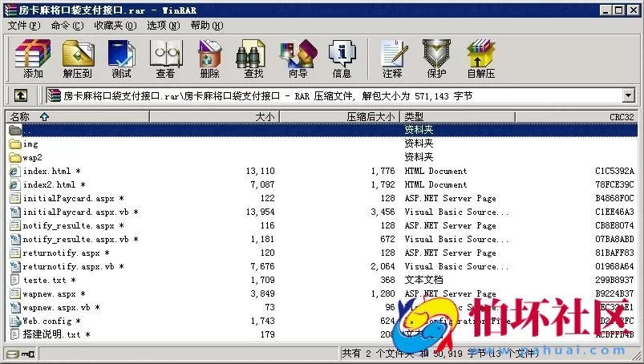Screen dimensions: 644x364
Task: Click the CRC value B4868F0C
Action: point(615,199)
